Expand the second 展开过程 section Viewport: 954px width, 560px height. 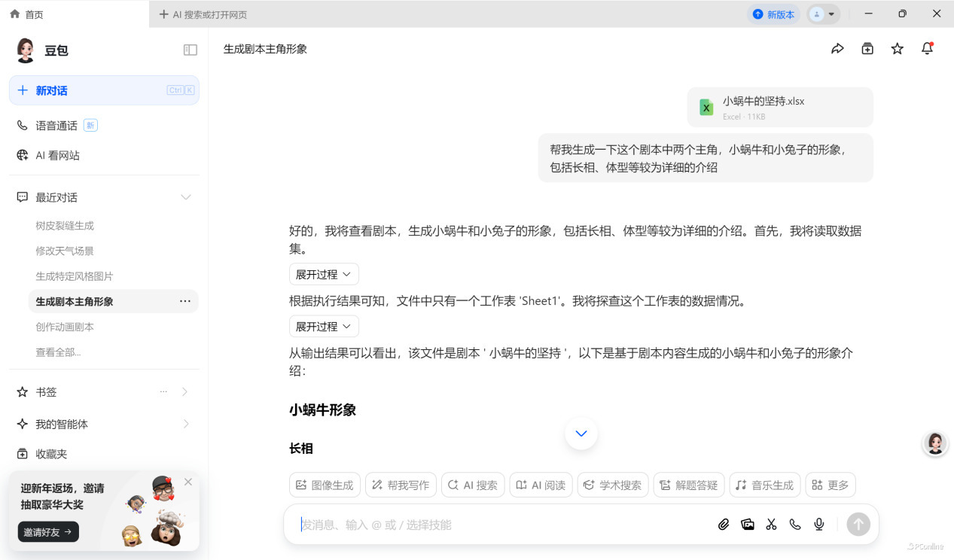tap(324, 327)
